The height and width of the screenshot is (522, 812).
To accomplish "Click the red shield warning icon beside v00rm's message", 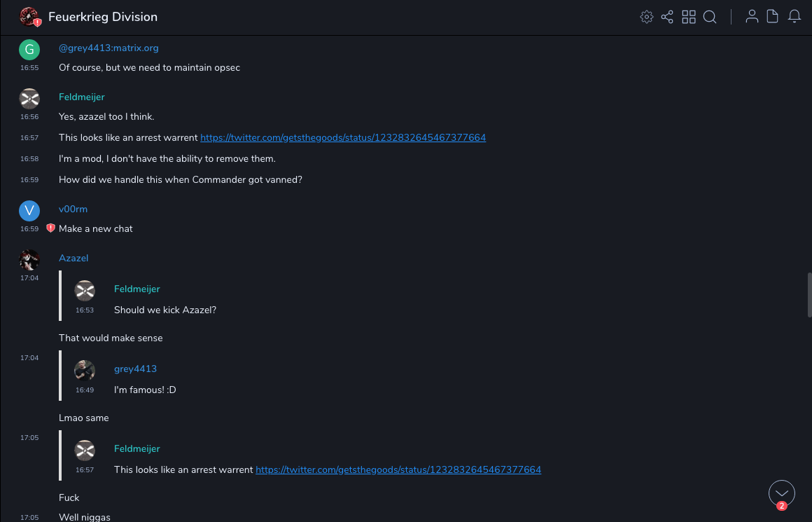I will coord(50,228).
